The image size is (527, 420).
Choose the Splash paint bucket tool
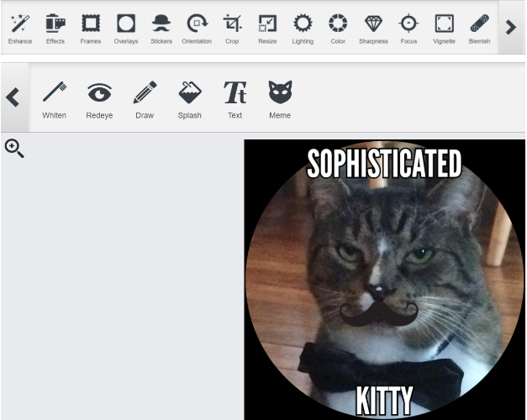tap(190, 100)
